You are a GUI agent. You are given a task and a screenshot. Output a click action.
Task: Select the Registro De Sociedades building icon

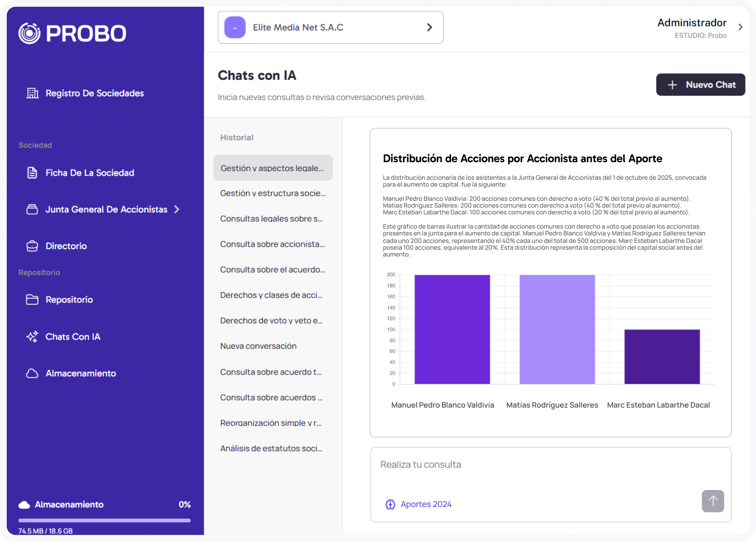[x=32, y=93]
